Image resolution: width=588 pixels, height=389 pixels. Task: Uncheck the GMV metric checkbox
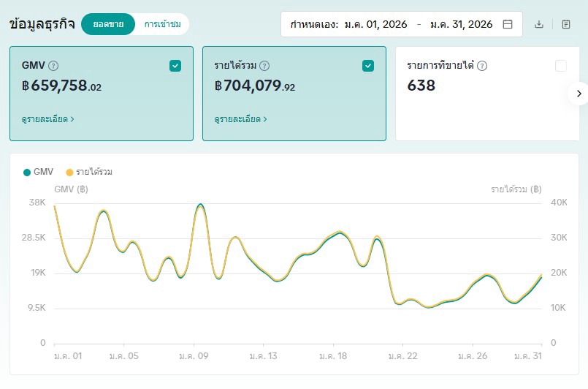[175, 66]
